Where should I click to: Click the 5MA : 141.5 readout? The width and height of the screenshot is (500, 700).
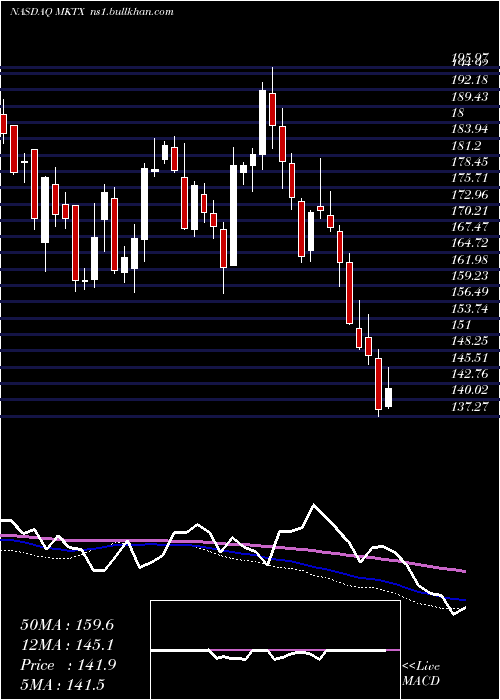click(x=63, y=684)
